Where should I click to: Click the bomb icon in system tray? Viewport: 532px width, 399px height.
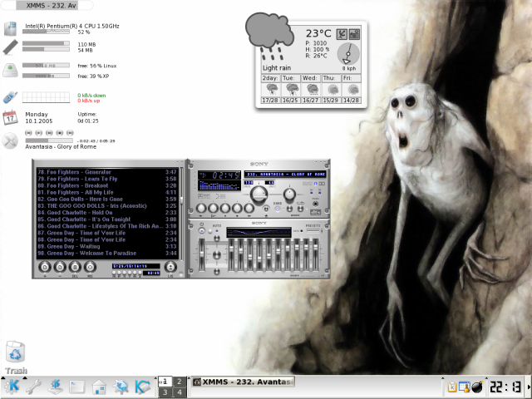(x=477, y=387)
